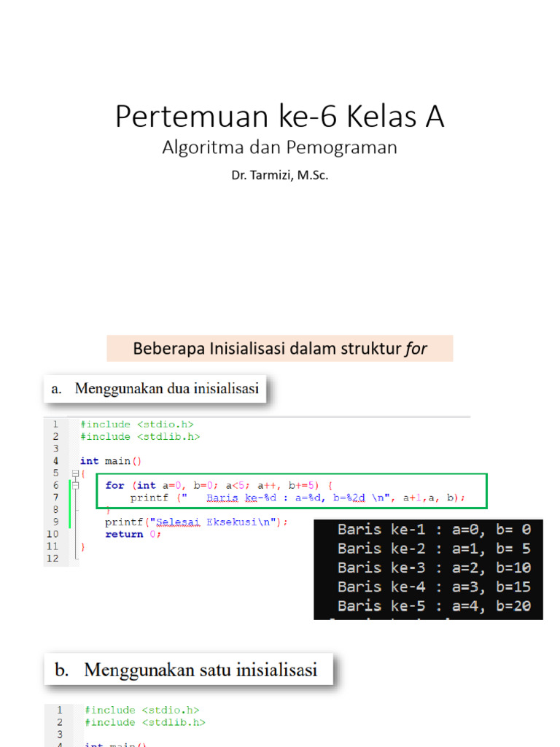The width and height of the screenshot is (560, 747).
Task: Select output row "Baris ke-3 : a=2, b=10"
Action: (x=434, y=568)
